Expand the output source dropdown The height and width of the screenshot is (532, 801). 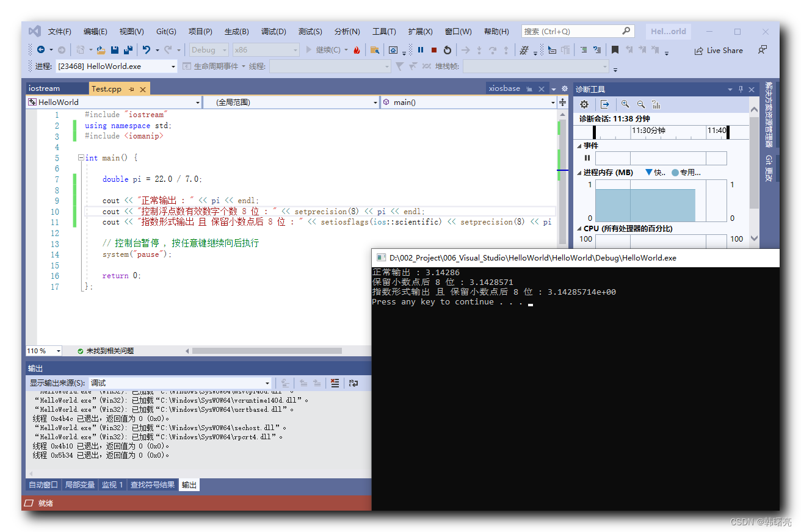click(x=267, y=383)
